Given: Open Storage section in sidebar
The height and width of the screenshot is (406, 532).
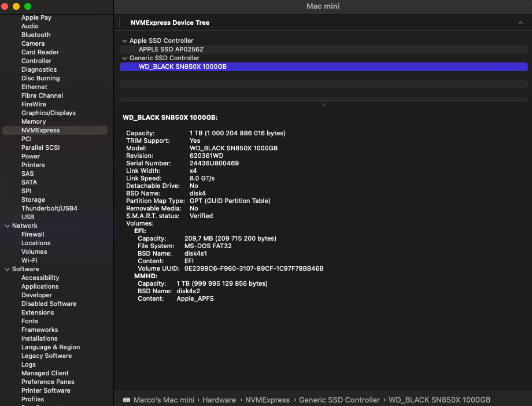Looking at the screenshot, I should coord(34,200).
